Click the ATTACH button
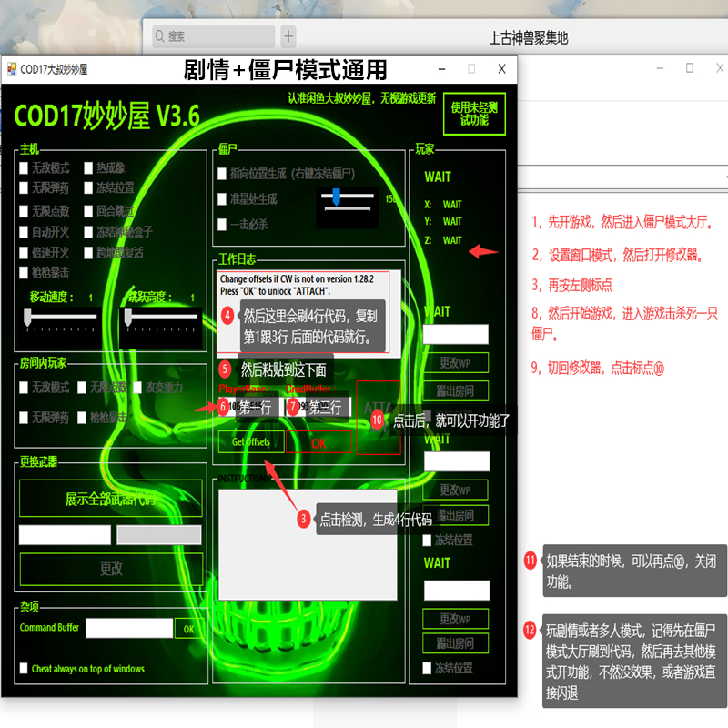728x728 pixels. coord(379,418)
